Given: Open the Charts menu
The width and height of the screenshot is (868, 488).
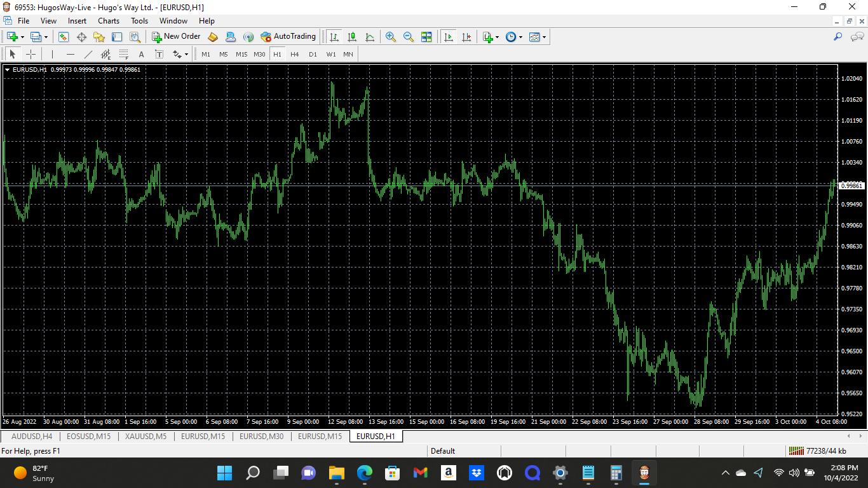Looking at the screenshot, I should pyautogui.click(x=109, y=20).
